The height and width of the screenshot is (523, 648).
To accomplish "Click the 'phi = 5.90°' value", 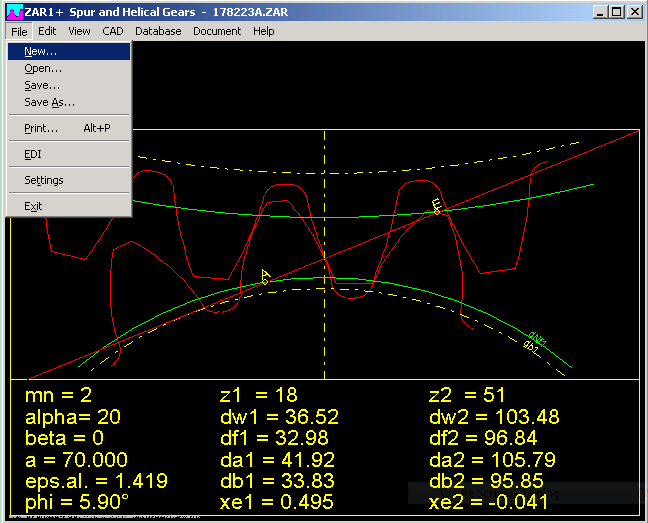I will (x=77, y=502).
